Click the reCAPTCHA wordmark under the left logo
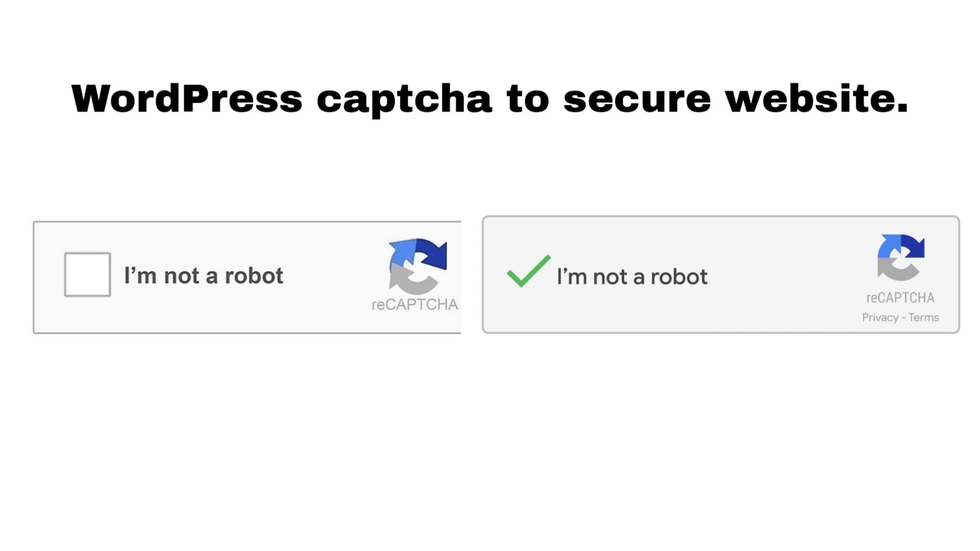 point(414,305)
